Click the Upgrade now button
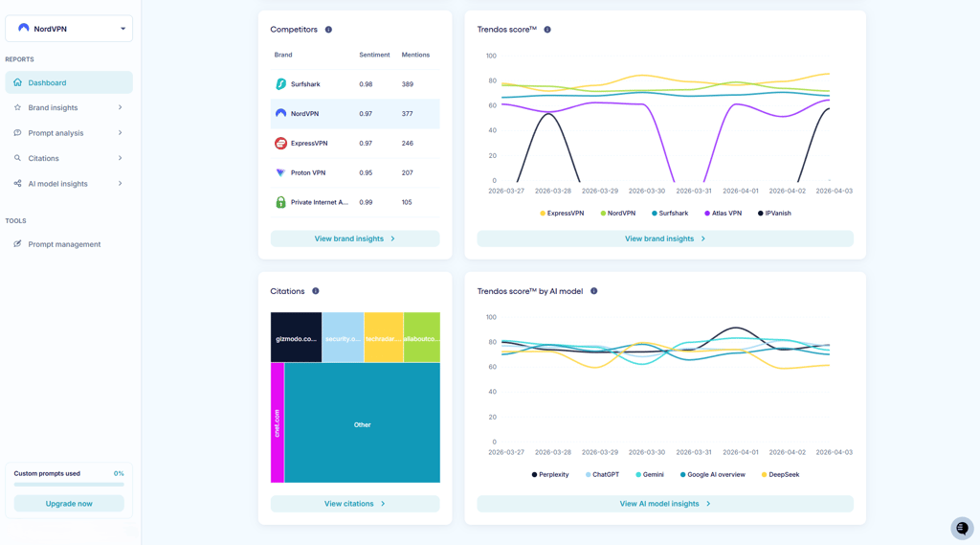Image resolution: width=980 pixels, height=545 pixels. click(69, 504)
